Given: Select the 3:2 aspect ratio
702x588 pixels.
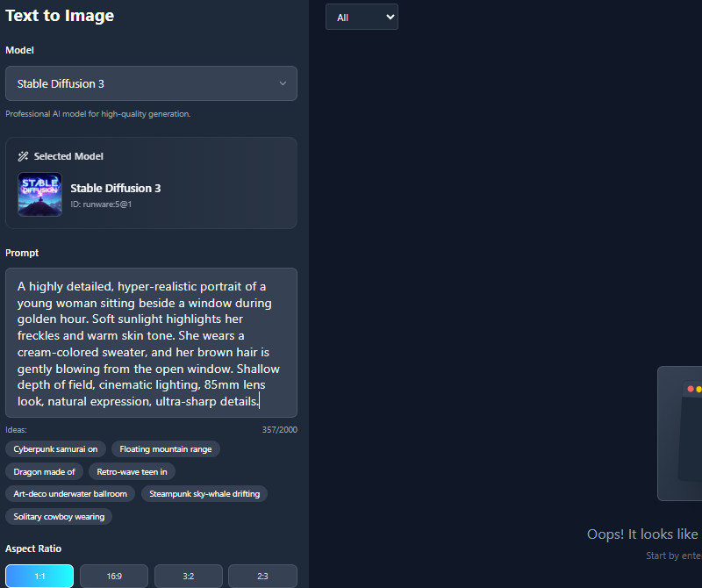Looking at the screenshot, I should click(x=188, y=576).
